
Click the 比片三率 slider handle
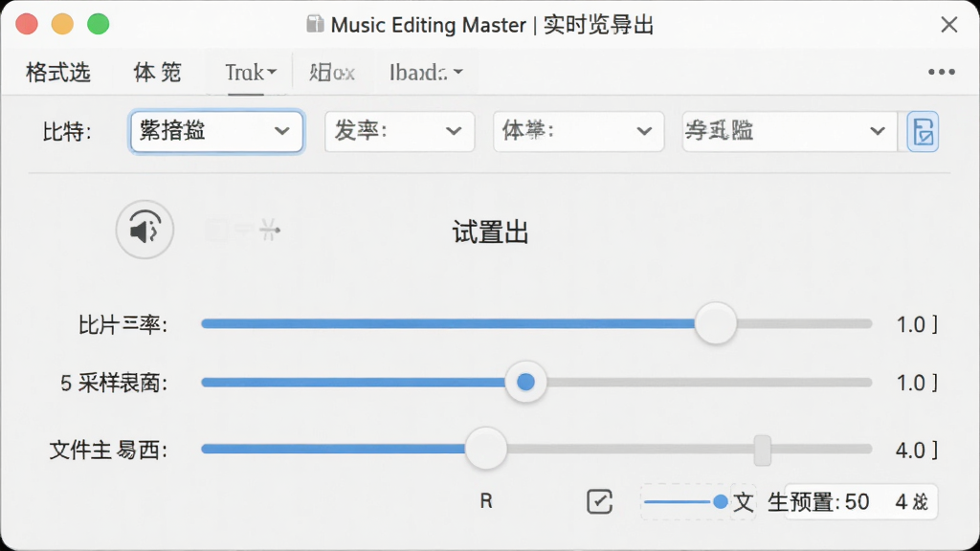coord(716,323)
